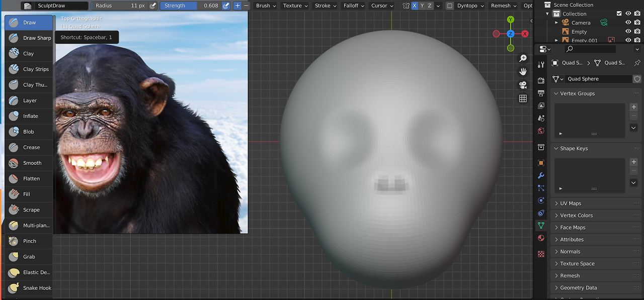Open the Material properties tab
The image size is (644, 300).
point(541,238)
